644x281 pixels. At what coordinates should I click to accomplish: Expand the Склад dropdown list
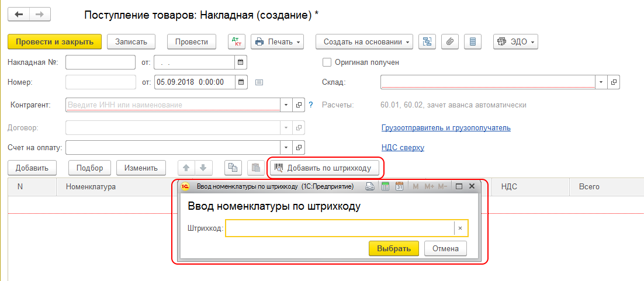pyautogui.click(x=601, y=82)
